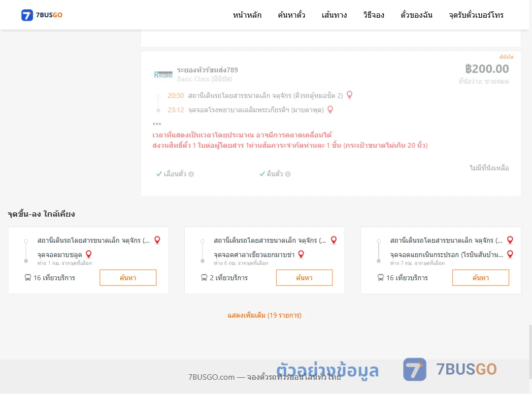The height and width of the screenshot is (394, 532).
Task: Click จุดขึ้น-ลง ใกล้เคียง heading
Action: point(41,214)
